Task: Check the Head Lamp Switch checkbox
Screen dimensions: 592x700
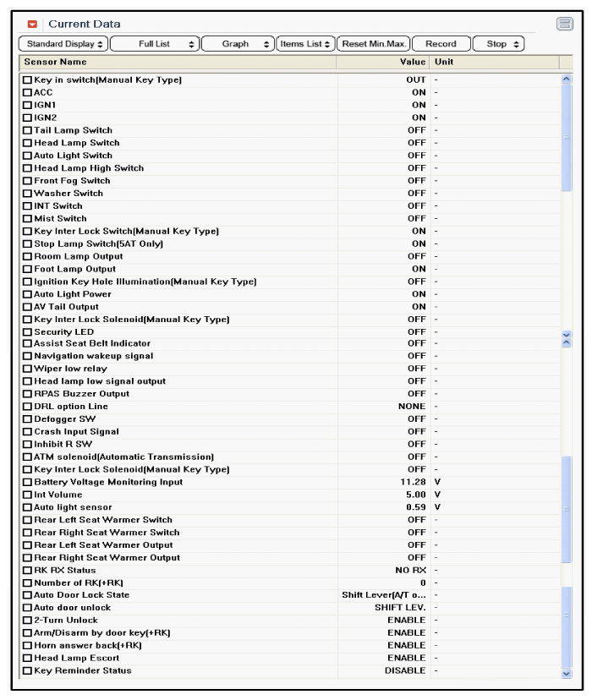Action: [27, 143]
